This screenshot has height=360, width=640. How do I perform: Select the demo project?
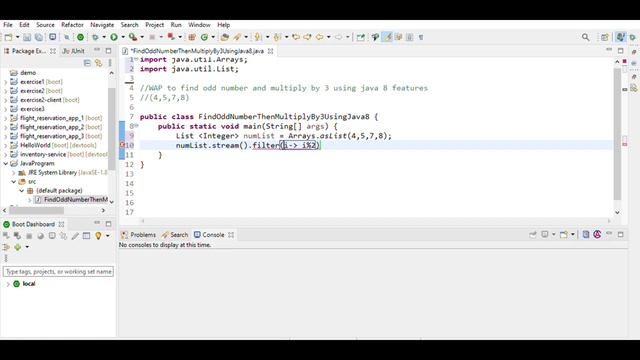pos(28,73)
